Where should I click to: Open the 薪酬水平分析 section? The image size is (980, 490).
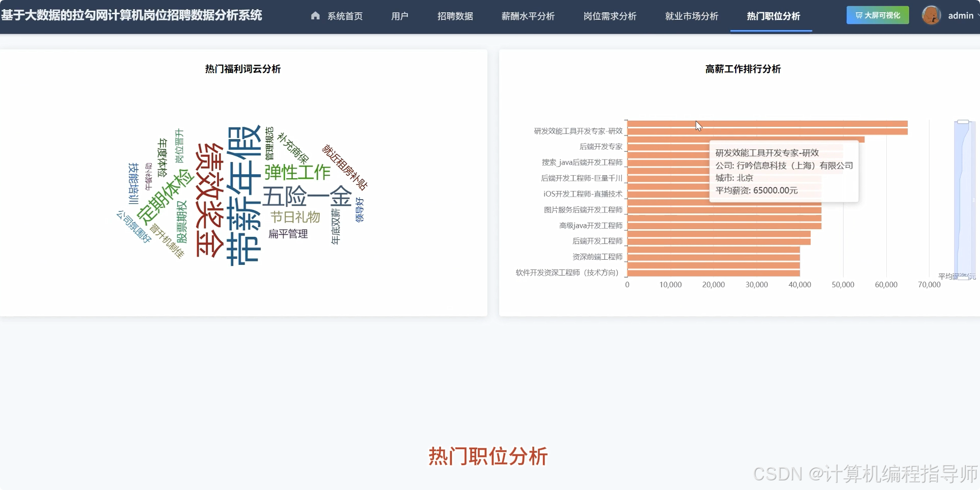coord(528,16)
